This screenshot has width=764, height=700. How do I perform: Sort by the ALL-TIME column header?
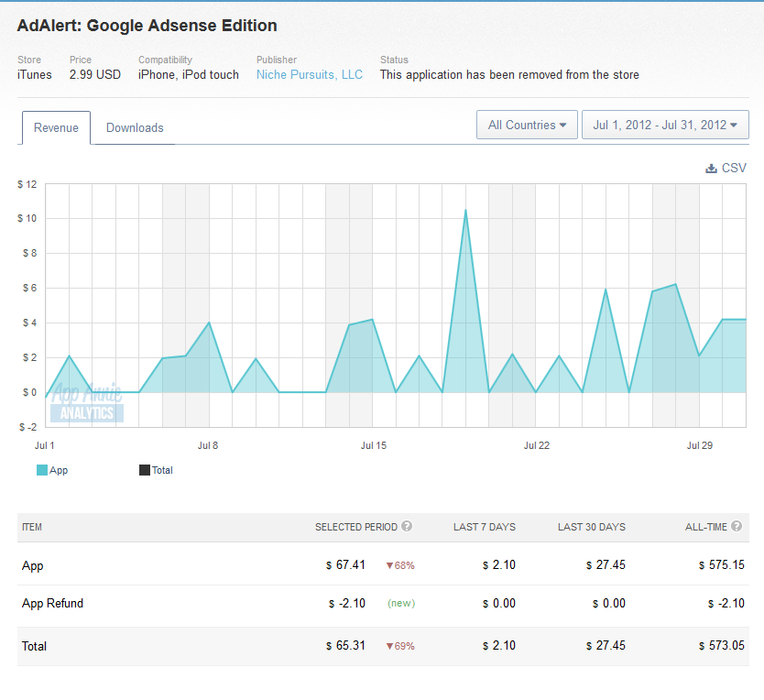[706, 527]
